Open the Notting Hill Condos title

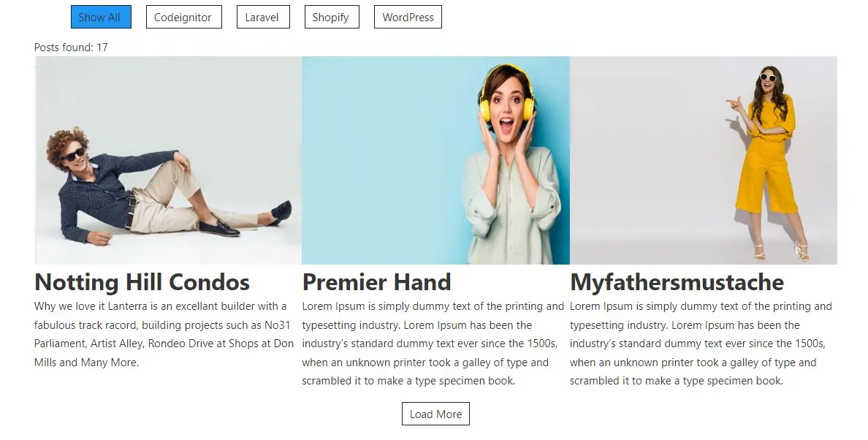(x=142, y=282)
